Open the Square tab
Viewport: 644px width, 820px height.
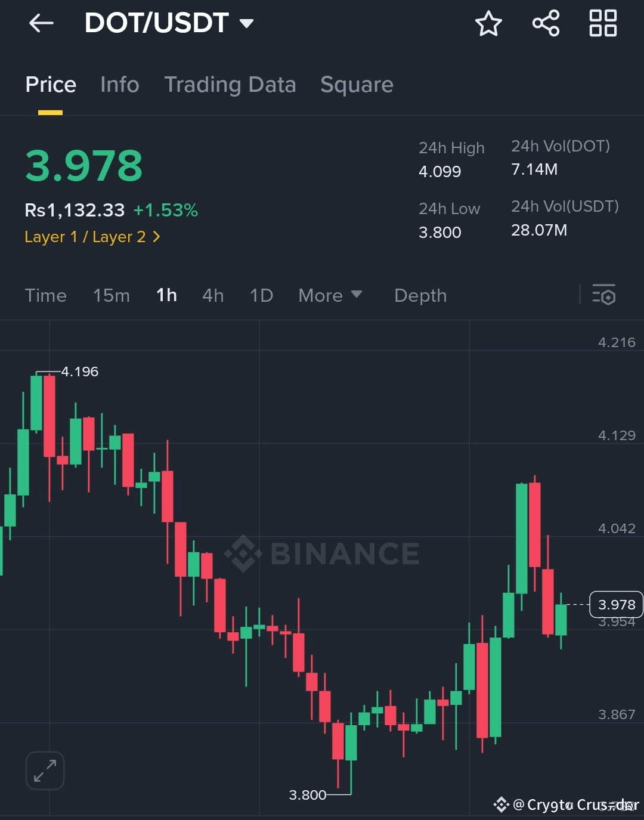coord(357,85)
